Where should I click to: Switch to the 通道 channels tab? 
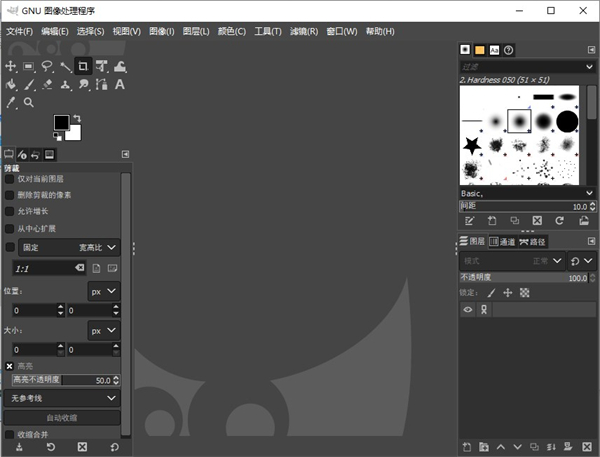(x=501, y=241)
